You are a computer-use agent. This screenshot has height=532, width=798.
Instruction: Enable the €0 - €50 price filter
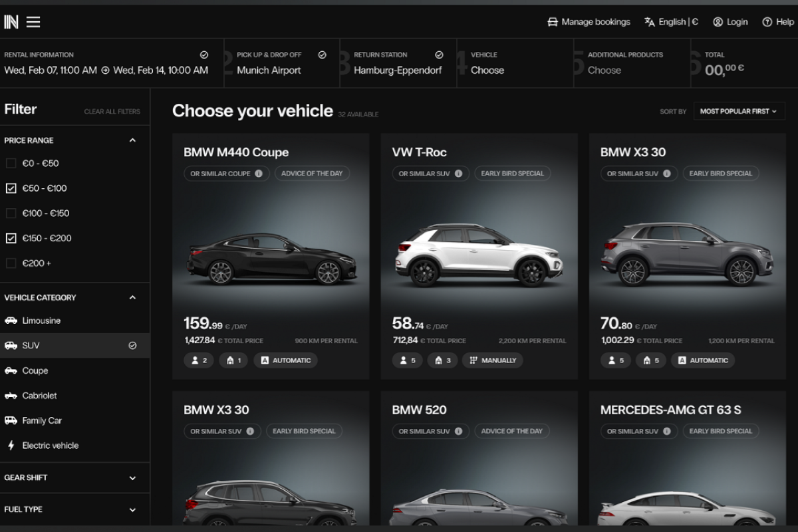click(x=11, y=163)
